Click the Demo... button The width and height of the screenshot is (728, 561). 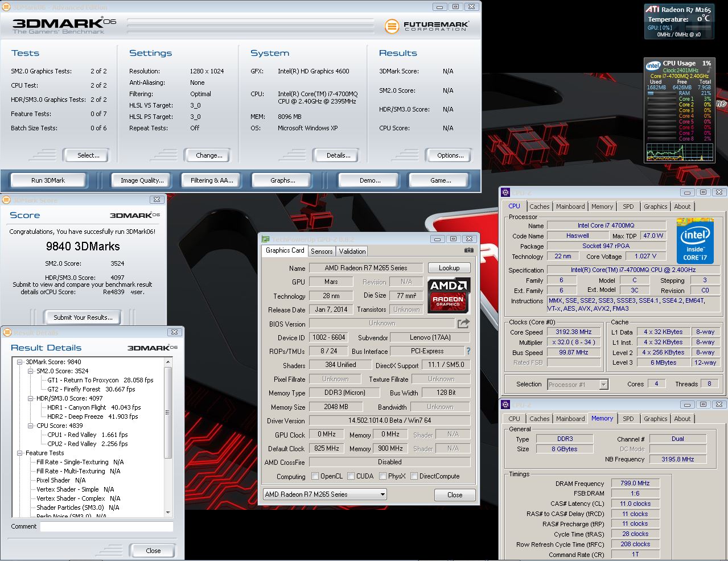coord(370,180)
